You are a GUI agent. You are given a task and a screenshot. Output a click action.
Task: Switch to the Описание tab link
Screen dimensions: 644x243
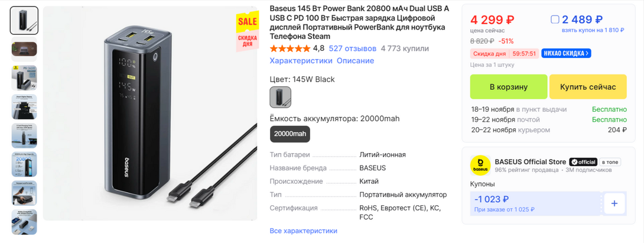pyautogui.click(x=355, y=61)
